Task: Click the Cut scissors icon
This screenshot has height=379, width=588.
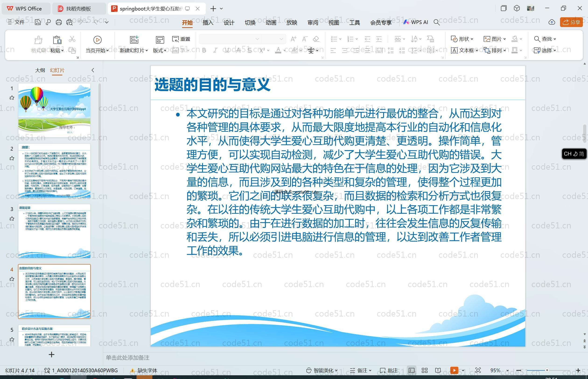Action: point(72,39)
